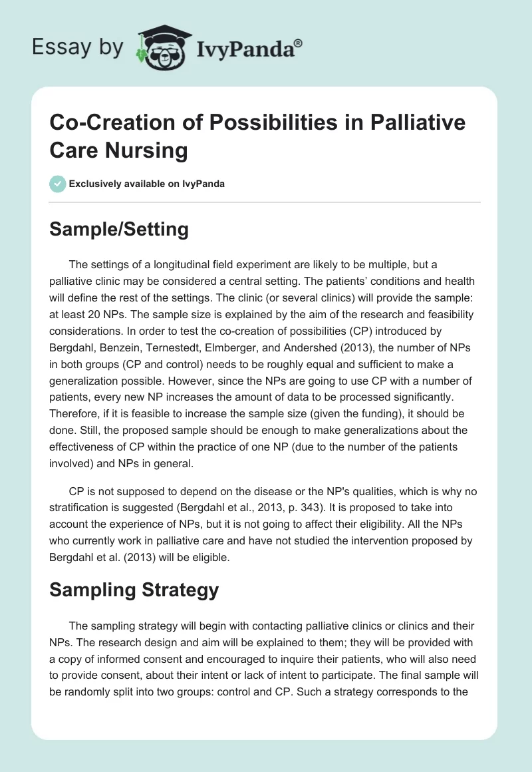532x772 pixels.
Task: Click the words "Care Nursing" in title
Action: [x=119, y=151]
